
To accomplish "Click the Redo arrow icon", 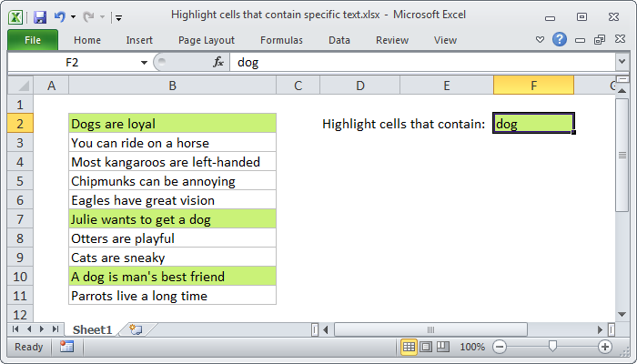I will point(88,16).
